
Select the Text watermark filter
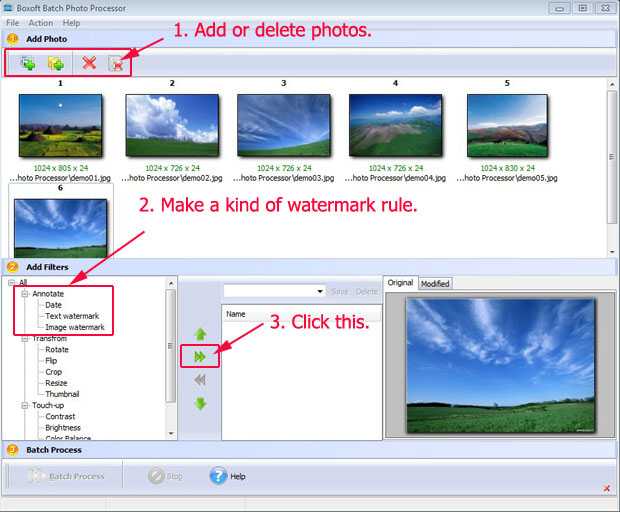[72, 316]
